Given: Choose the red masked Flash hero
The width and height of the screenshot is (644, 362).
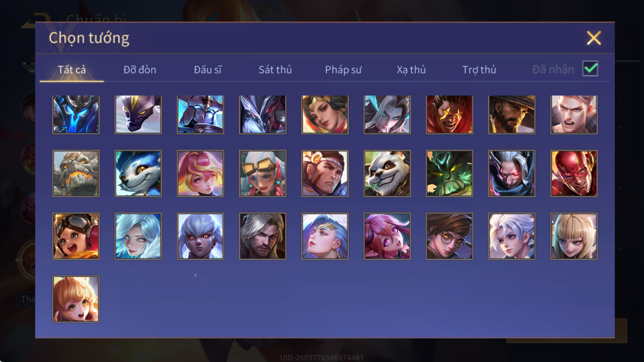Looking at the screenshot, I should click(574, 173).
